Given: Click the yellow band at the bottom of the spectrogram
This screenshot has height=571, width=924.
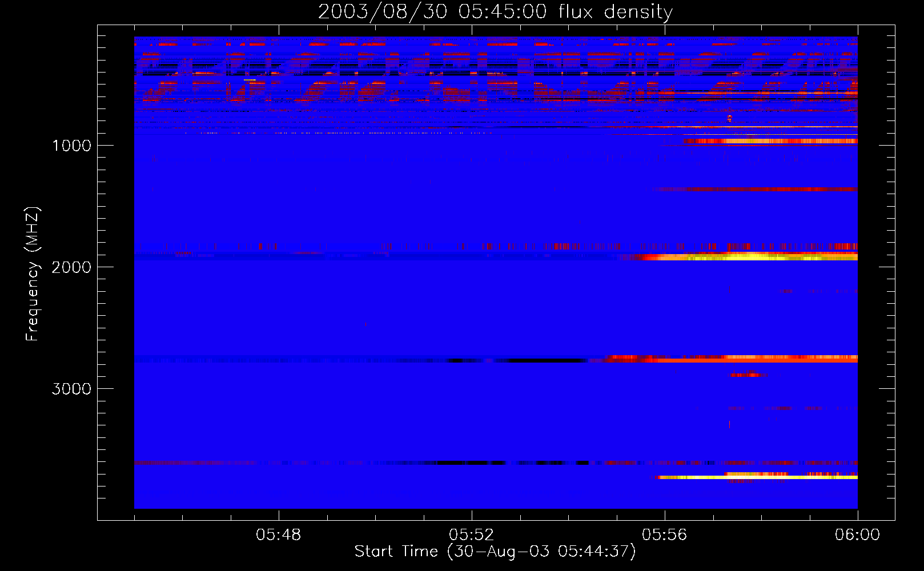Looking at the screenshot, I should pos(757,477).
